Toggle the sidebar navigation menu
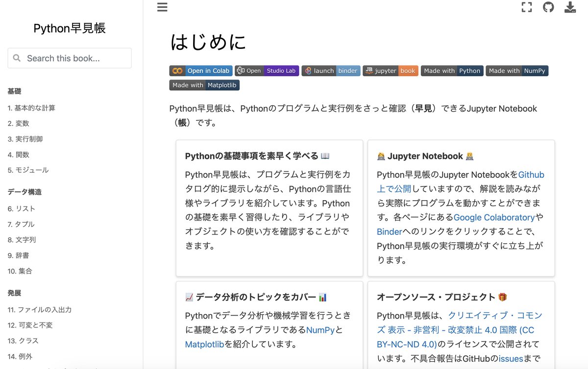This screenshot has width=588, height=369. pyautogui.click(x=162, y=7)
